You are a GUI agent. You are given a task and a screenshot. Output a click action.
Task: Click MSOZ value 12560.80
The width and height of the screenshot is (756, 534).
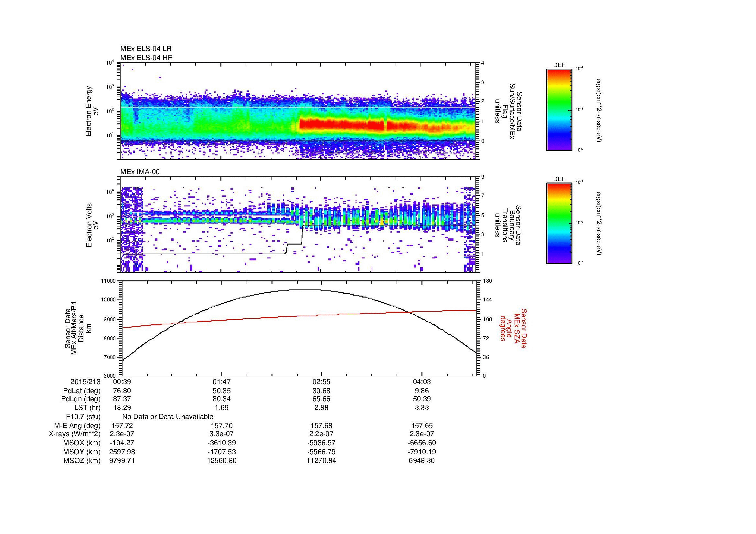click(222, 461)
